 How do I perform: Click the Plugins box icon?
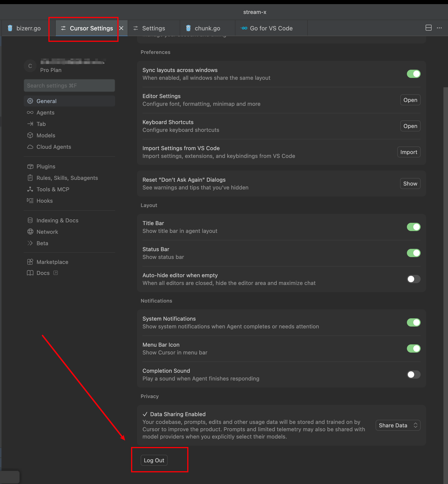coord(30,166)
